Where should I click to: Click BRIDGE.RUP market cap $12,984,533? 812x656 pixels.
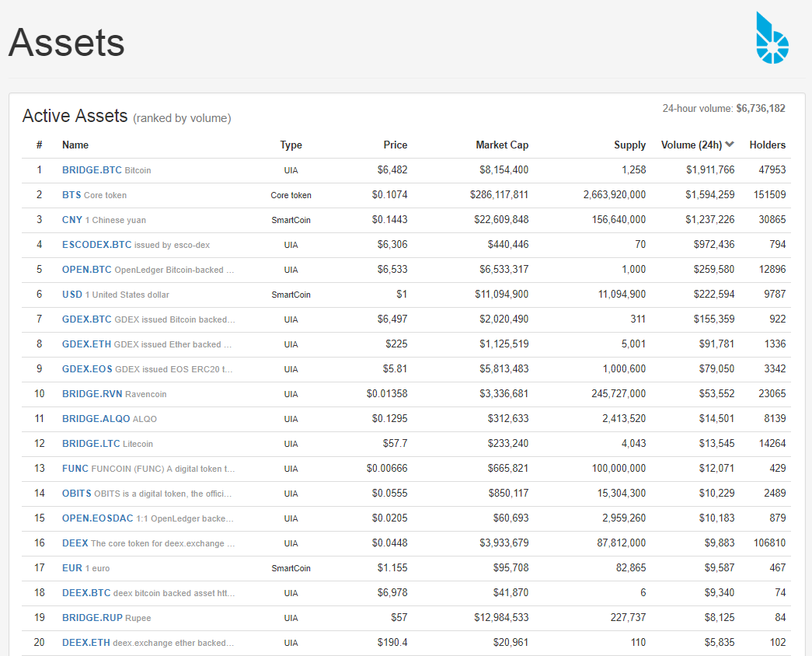point(501,618)
